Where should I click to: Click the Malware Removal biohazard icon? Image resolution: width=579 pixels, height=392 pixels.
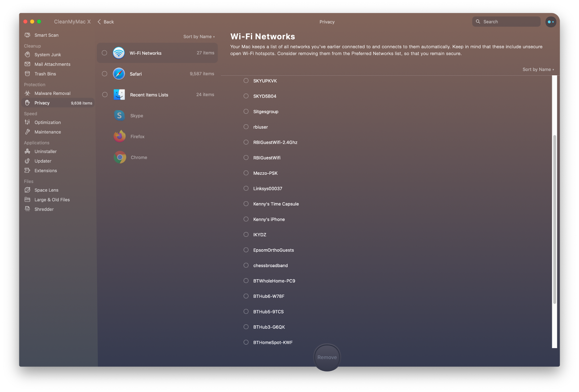[x=28, y=93]
